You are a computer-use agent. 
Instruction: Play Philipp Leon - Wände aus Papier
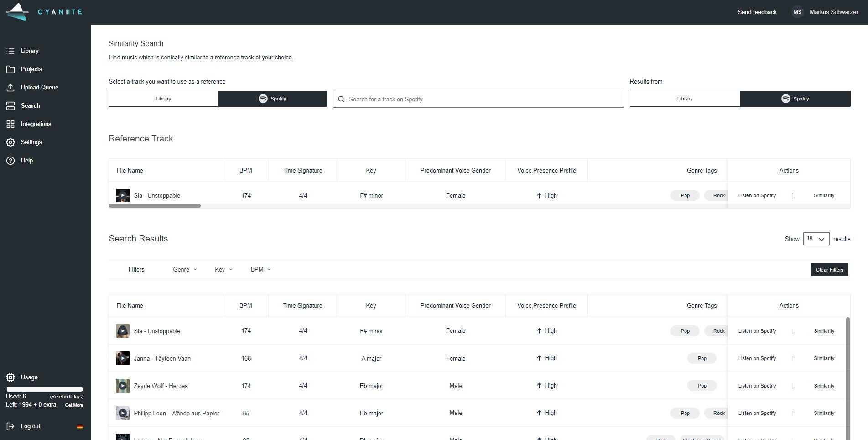click(123, 413)
